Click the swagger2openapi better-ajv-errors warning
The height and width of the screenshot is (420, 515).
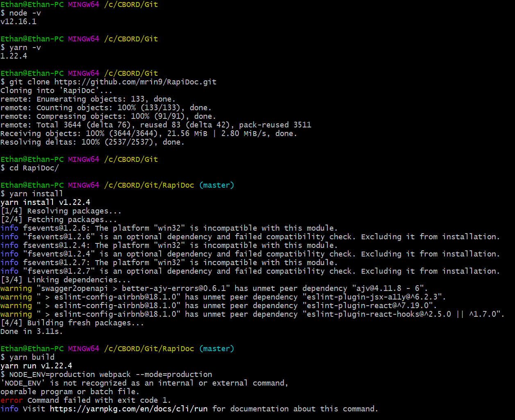coord(214,288)
